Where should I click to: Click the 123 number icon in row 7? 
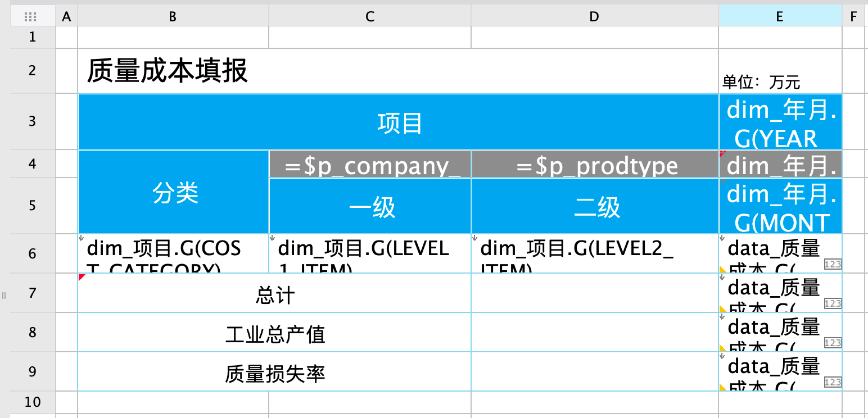[832, 303]
